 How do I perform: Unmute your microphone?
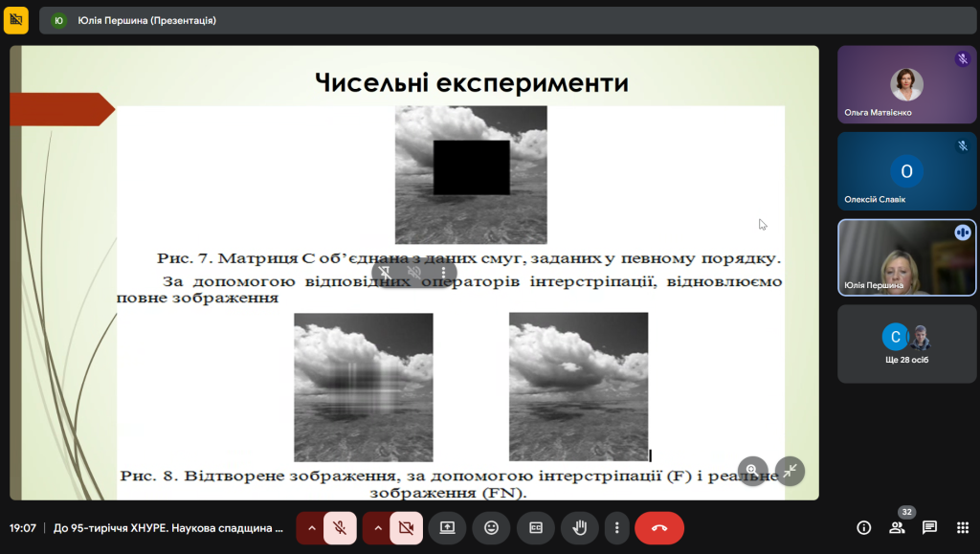(x=340, y=527)
